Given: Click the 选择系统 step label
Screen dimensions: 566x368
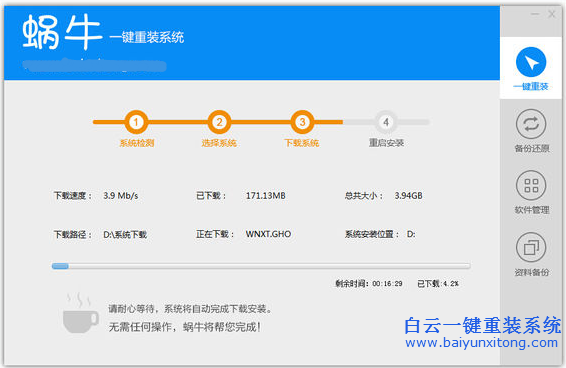Looking at the screenshot, I should click(x=219, y=143).
